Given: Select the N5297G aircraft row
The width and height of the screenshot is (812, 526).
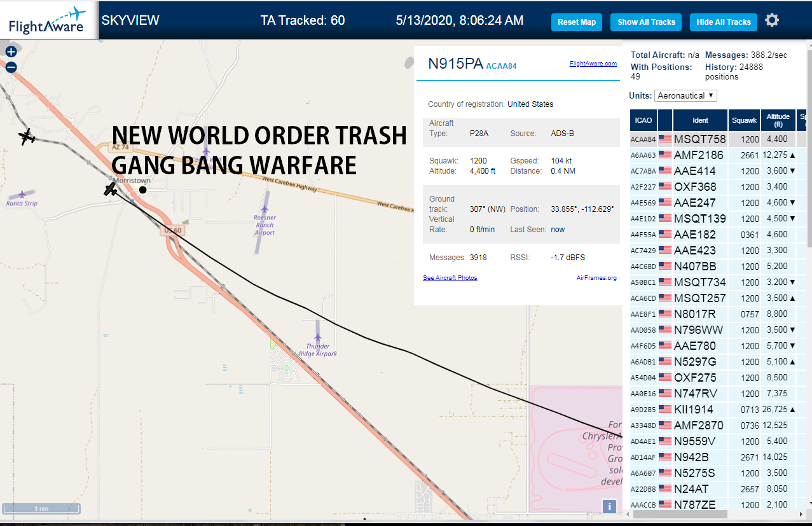Looking at the screenshot, I should (718, 362).
